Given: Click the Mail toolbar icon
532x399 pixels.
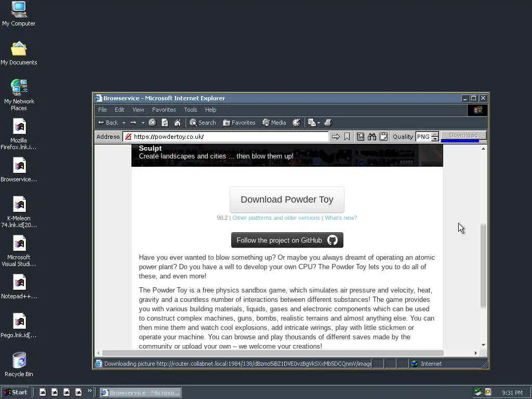Looking at the screenshot, I should [312, 123].
